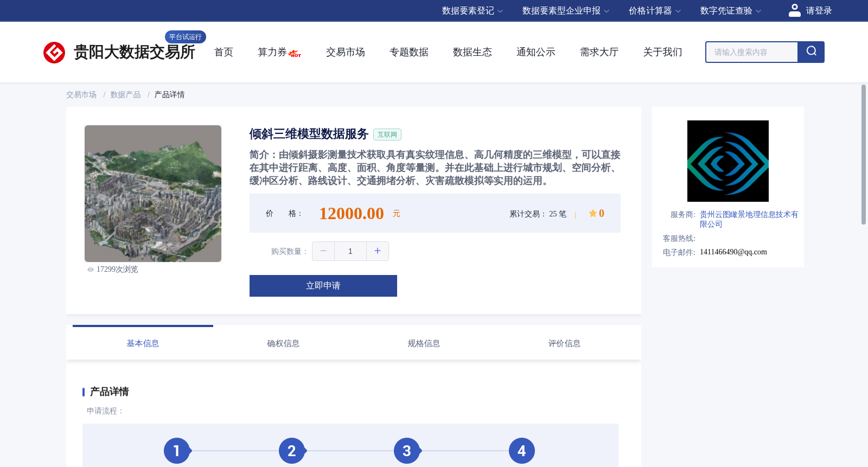
Task: Open 专题数据 in main navigation
Action: [x=409, y=52]
